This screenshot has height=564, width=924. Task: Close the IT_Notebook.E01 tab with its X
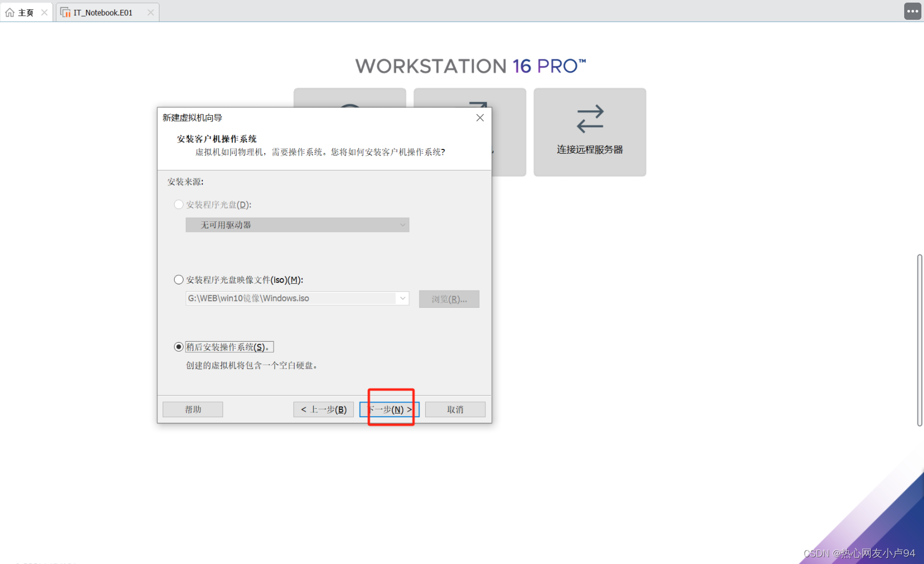(x=151, y=12)
